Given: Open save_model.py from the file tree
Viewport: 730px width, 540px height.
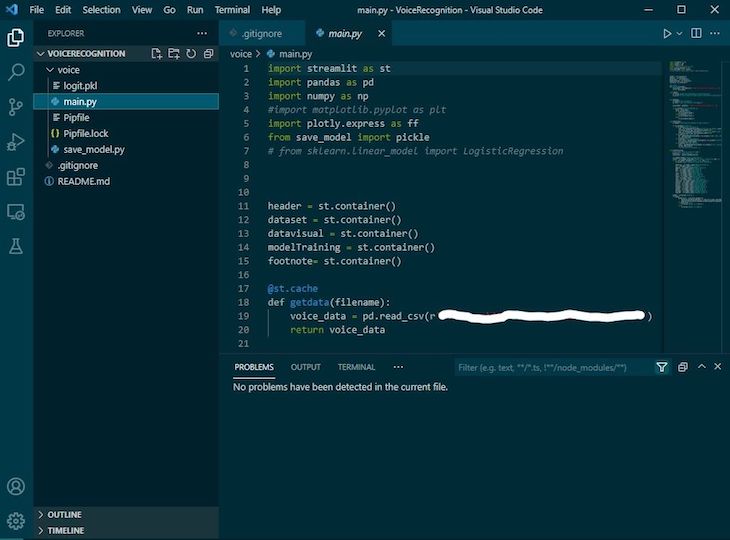Looking at the screenshot, I should tap(94, 149).
